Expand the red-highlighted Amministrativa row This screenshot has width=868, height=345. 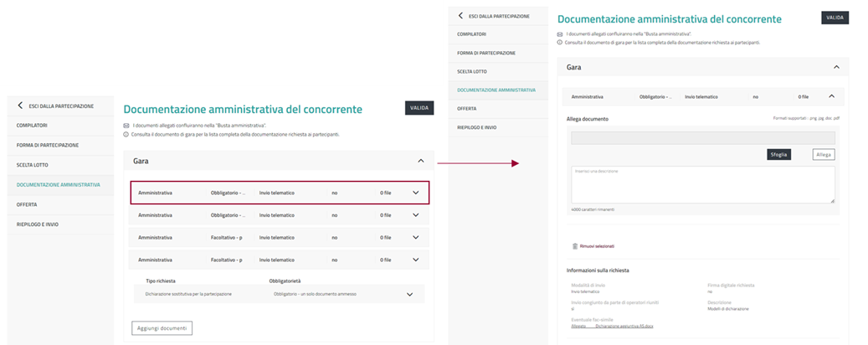pos(415,193)
